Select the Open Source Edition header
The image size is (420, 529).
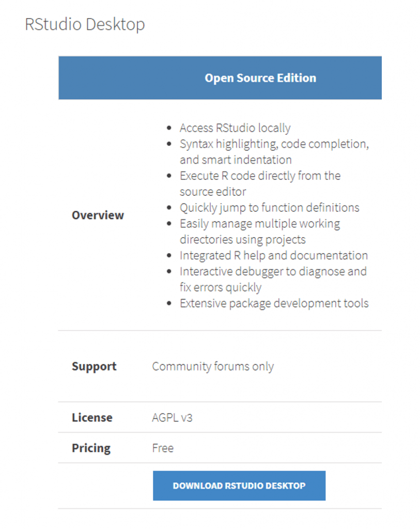260,77
